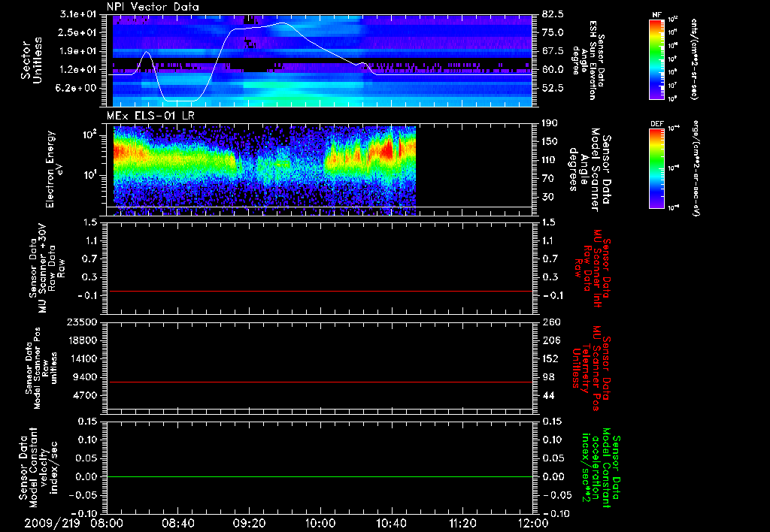
Task: Click the '150' scanner angle tick
Action: click(550, 141)
